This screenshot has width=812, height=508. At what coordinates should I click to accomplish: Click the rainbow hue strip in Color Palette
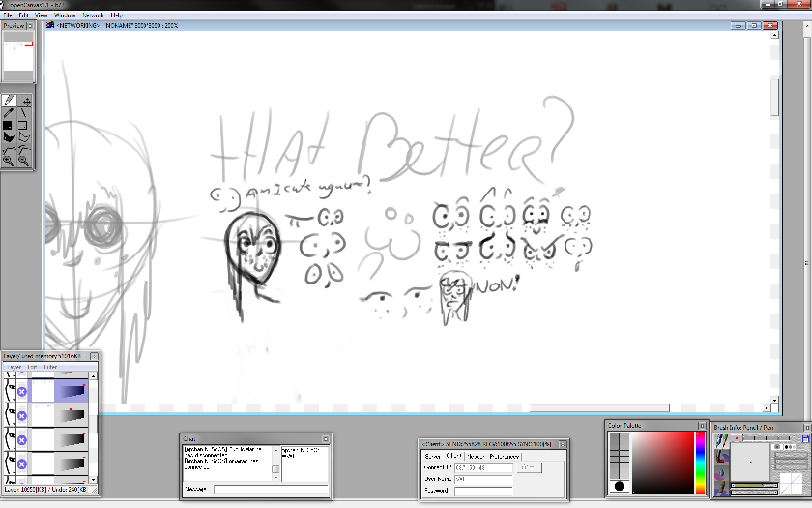pos(700,463)
